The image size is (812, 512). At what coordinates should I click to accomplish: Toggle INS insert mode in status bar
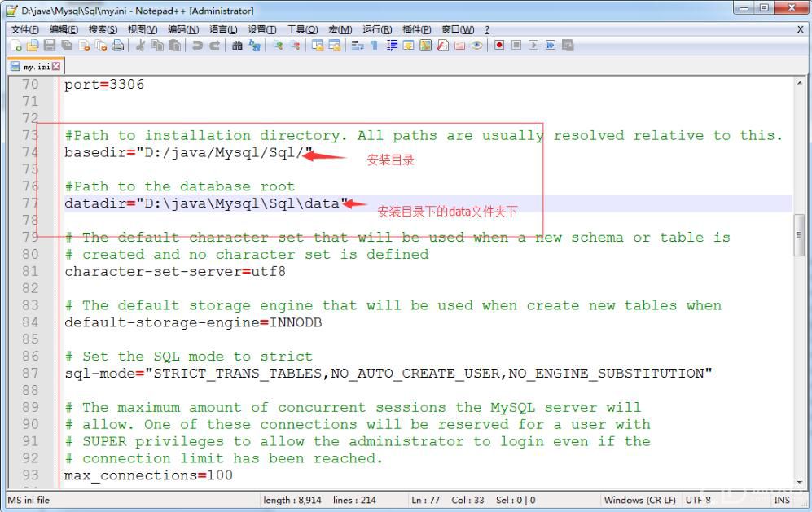pyautogui.click(x=781, y=500)
